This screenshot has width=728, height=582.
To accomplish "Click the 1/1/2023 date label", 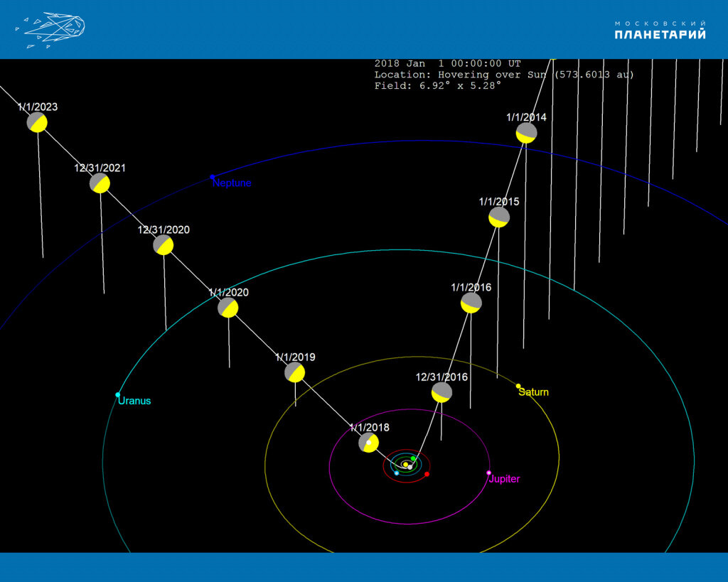I will (x=38, y=107).
